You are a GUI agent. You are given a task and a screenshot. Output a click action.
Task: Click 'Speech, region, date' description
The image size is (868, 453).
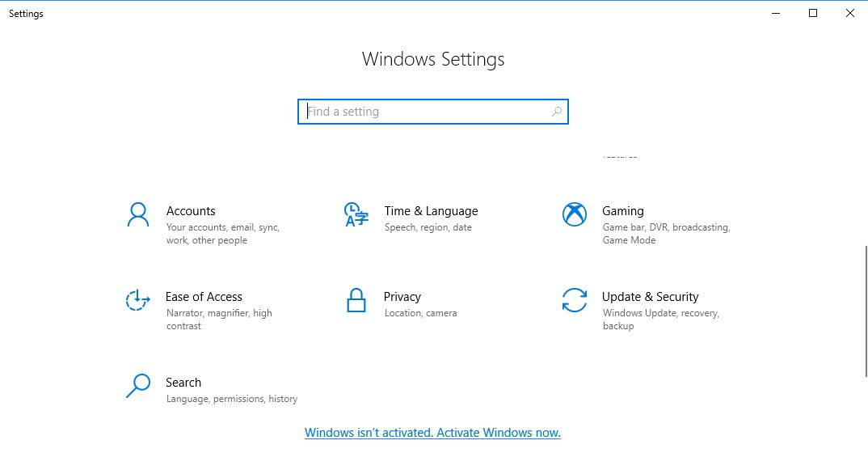[428, 227]
